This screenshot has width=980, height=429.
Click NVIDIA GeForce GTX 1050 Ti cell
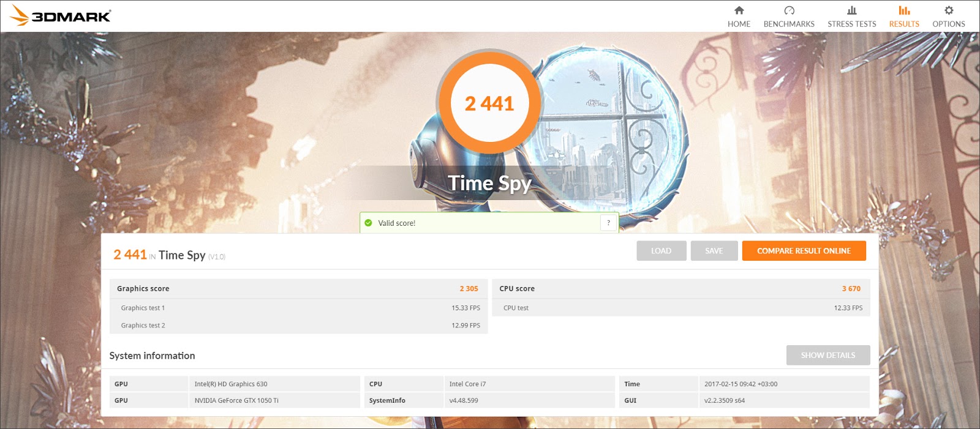(x=274, y=400)
